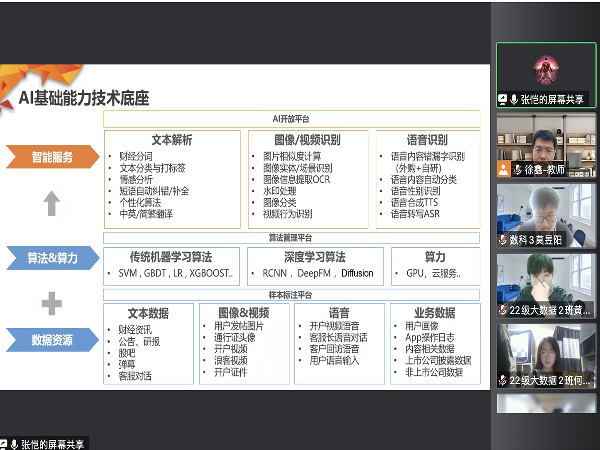
Task: Click the screen-share icon on the top participant tile
Action: click(503, 100)
